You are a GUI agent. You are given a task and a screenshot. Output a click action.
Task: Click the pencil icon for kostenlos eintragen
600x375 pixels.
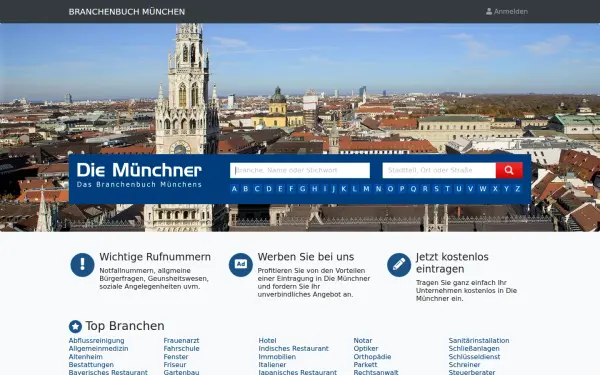399,265
